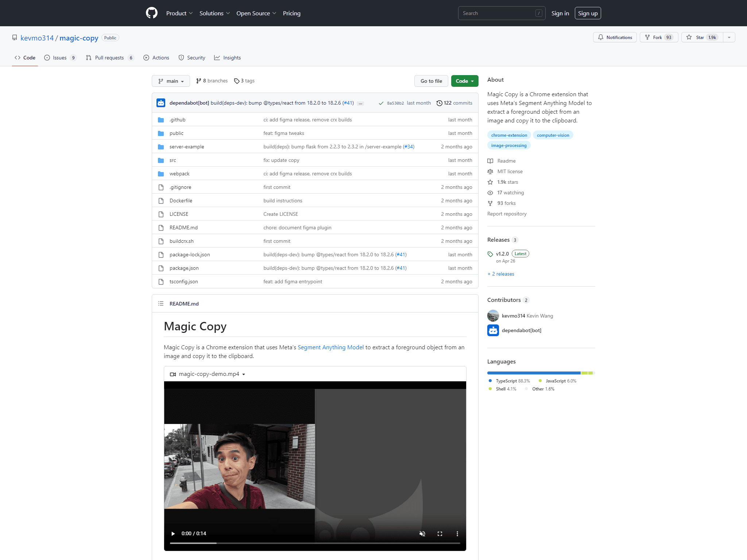Click the Sign up button
The image size is (747, 560).
(x=588, y=13)
